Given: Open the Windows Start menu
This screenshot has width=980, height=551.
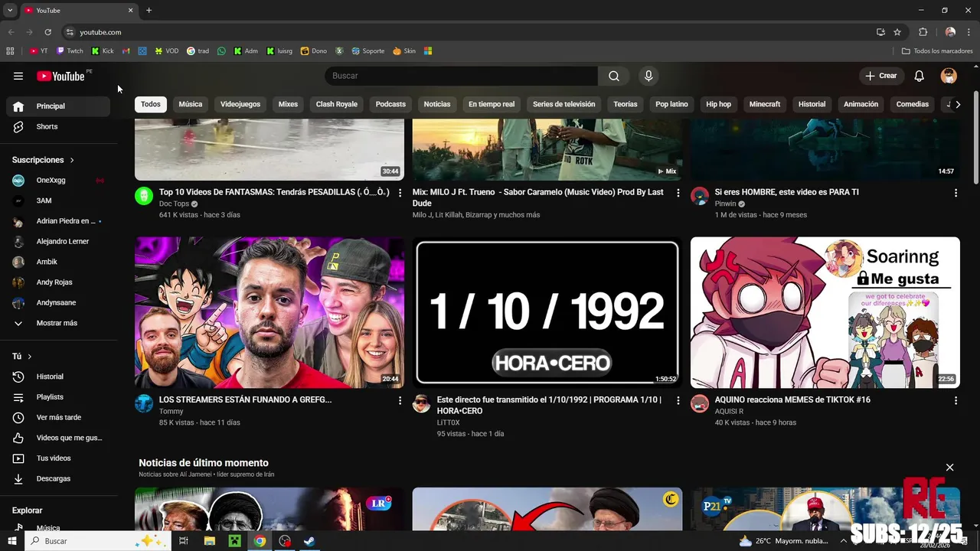Looking at the screenshot, I should (x=11, y=541).
